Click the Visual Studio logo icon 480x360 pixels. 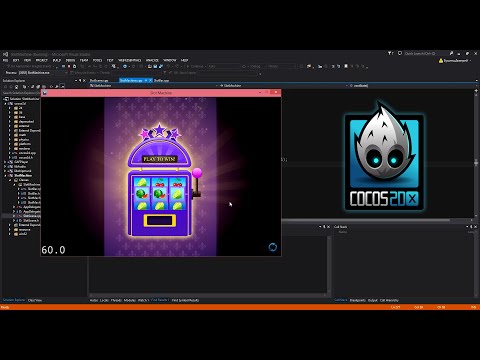tap(5, 54)
